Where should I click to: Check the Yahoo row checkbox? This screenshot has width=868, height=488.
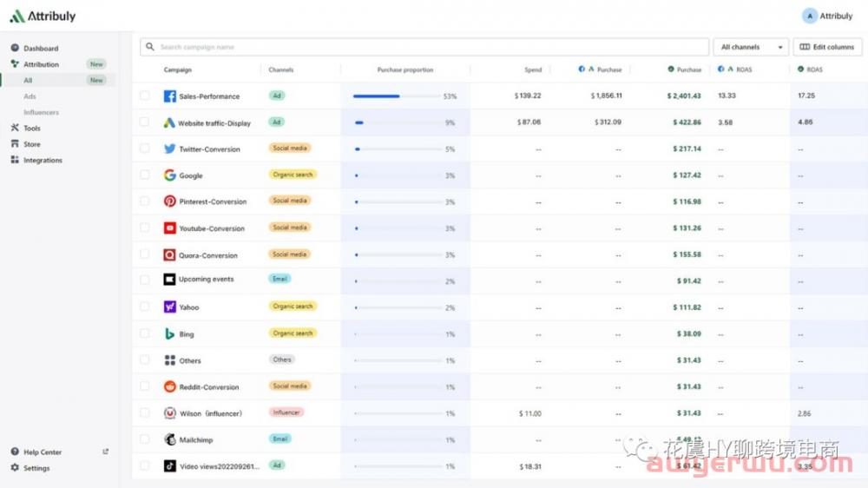[x=144, y=307]
